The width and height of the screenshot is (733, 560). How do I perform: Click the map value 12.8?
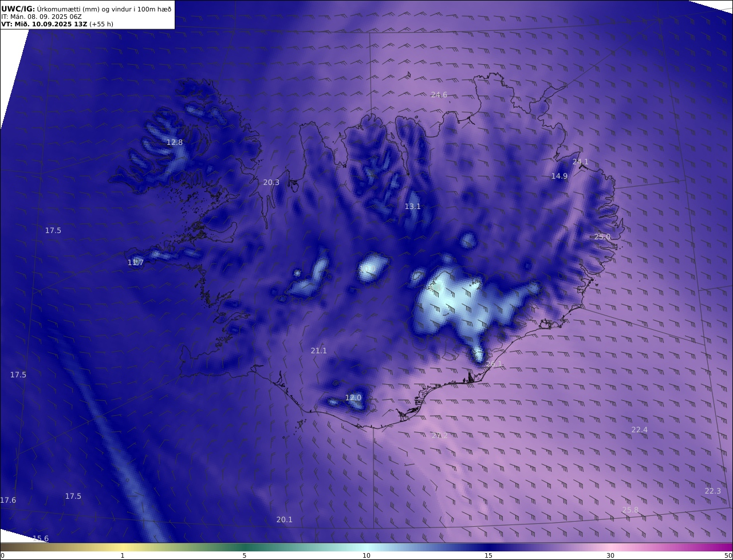(x=175, y=143)
